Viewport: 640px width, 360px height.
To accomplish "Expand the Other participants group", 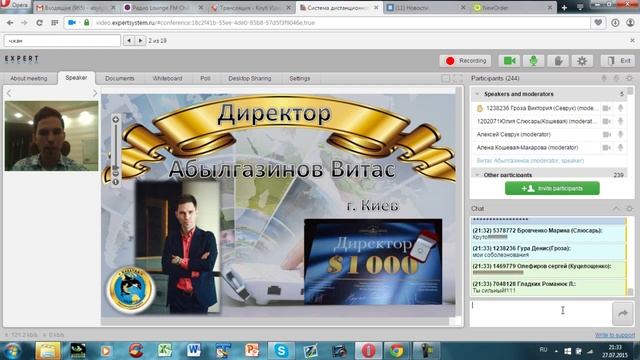I will (477, 175).
